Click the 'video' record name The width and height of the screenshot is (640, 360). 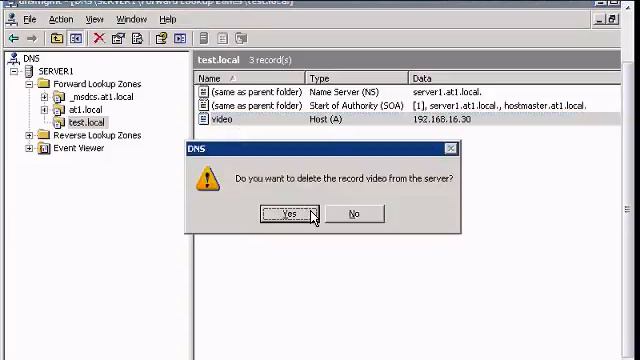pyautogui.click(x=222, y=119)
